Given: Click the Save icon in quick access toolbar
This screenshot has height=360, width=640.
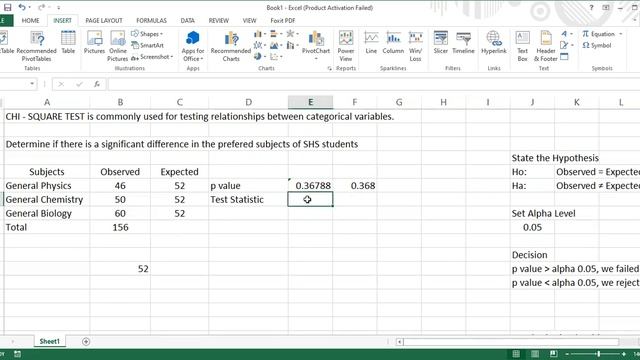Looking at the screenshot, I should point(7,7).
